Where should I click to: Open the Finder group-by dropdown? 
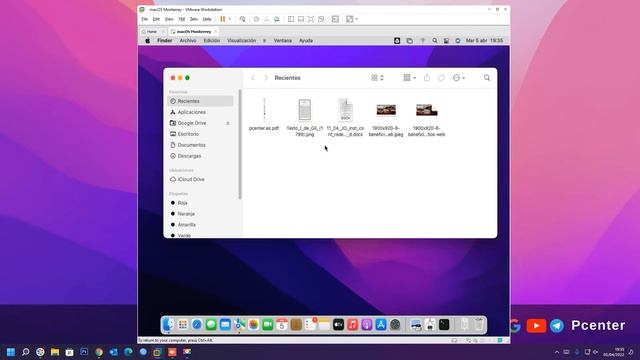(x=409, y=78)
